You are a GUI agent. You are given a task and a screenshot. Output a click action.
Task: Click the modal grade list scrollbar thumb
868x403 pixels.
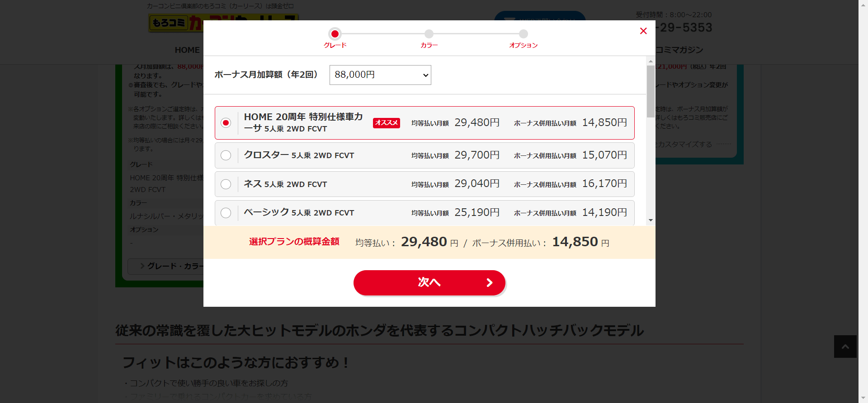(x=651, y=91)
